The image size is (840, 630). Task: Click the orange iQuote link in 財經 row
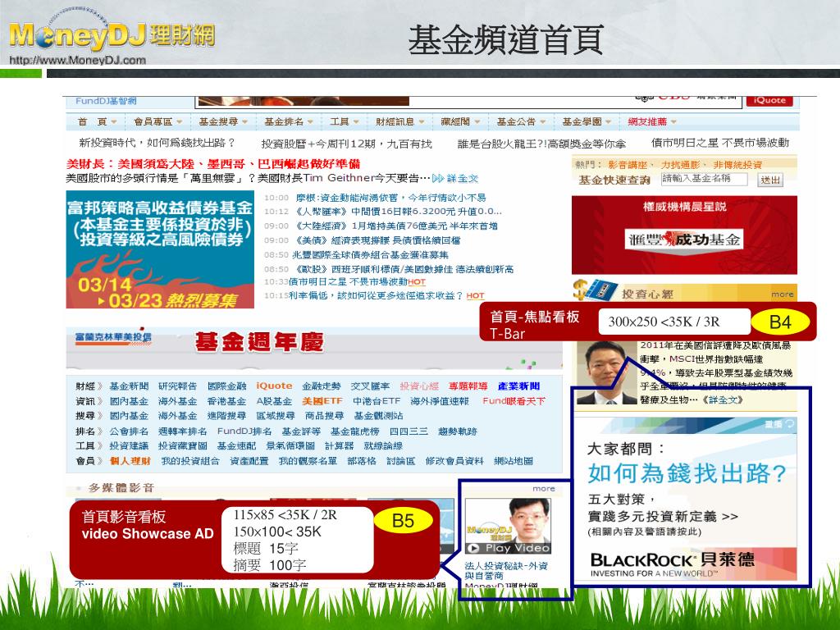point(274,386)
